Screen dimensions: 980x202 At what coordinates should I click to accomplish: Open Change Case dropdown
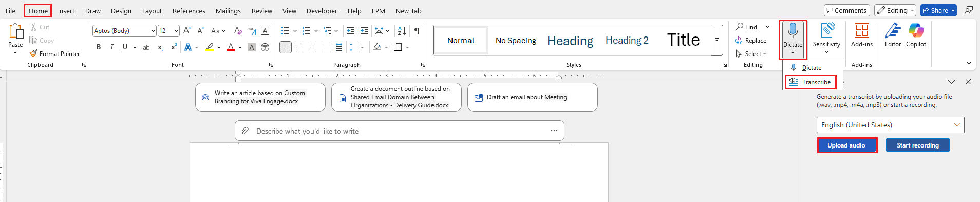point(218,31)
